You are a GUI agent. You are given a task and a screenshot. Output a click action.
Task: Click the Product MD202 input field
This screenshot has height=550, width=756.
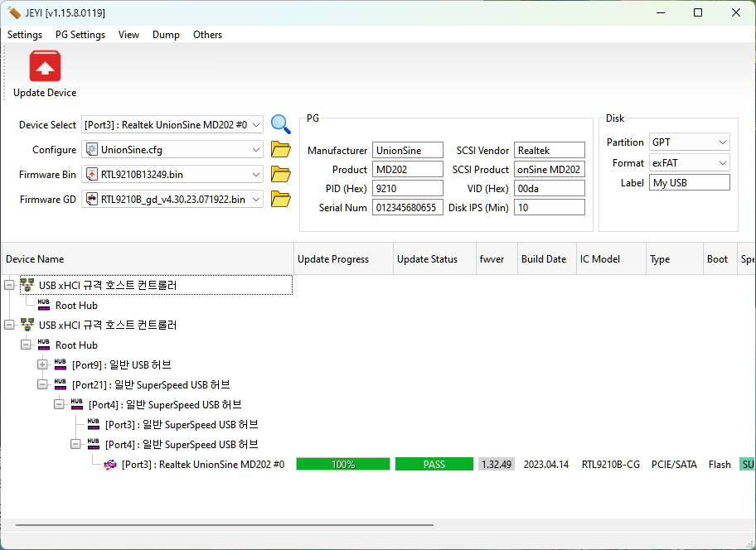point(407,170)
